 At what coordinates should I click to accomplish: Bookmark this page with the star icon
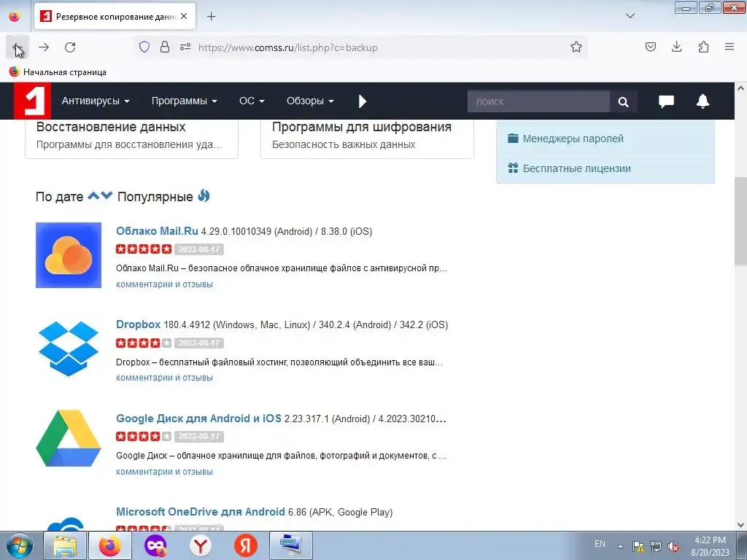(576, 47)
